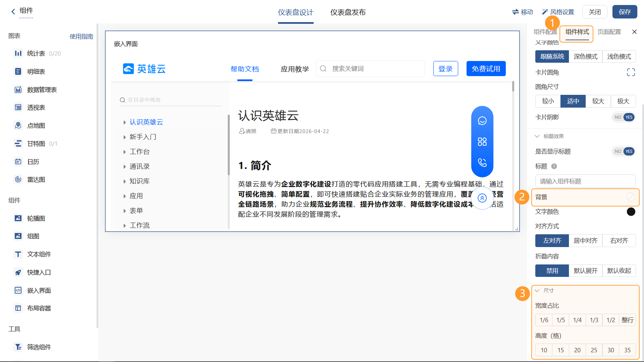Select the 雷达图 icon
644x362 pixels.
(18, 179)
